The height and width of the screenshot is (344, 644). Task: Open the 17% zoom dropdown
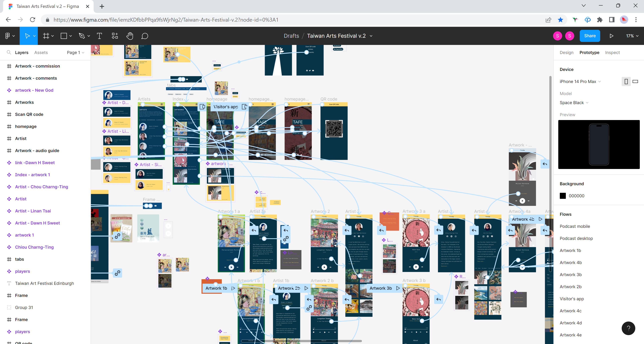point(632,36)
